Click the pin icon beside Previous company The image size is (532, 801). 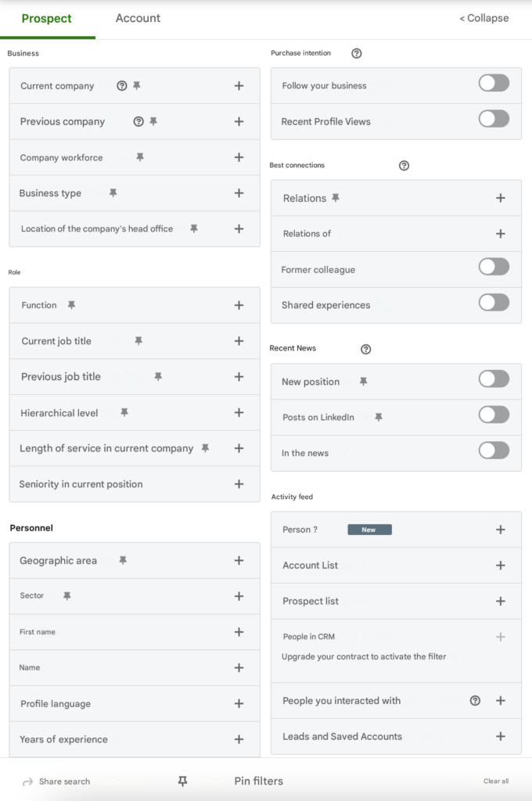[x=153, y=121]
